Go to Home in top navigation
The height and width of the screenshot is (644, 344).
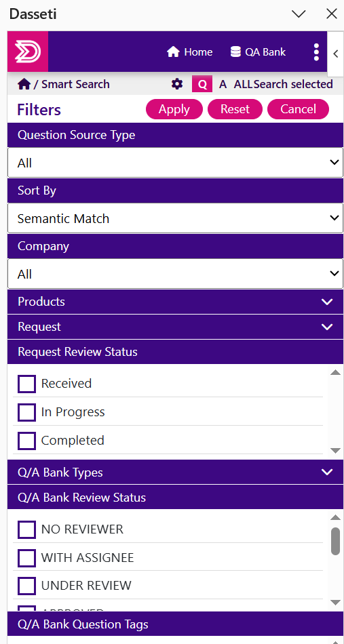(x=189, y=52)
